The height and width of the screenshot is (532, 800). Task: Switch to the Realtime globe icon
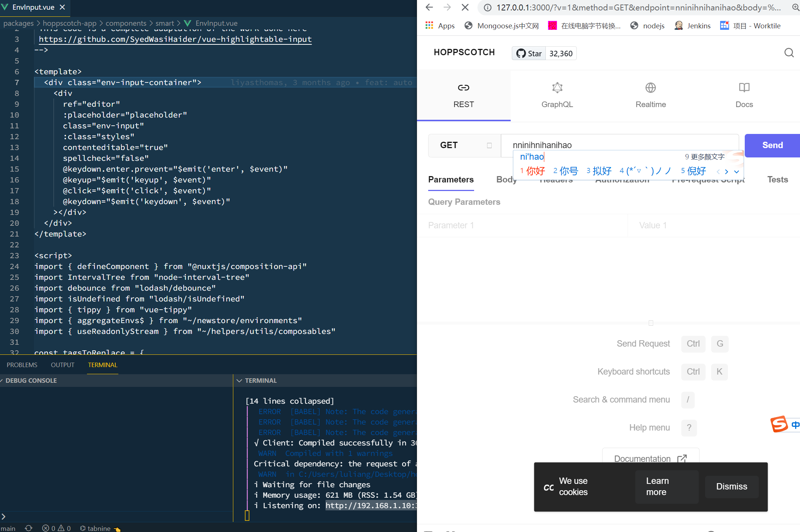[650, 88]
